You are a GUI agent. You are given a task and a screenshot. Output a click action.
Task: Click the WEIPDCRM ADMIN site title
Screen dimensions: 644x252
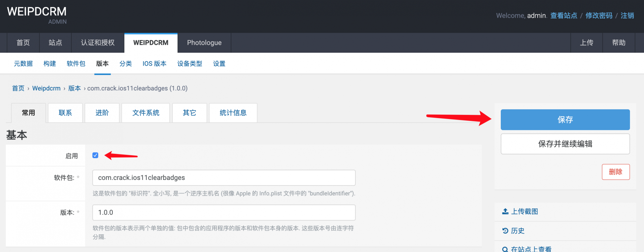click(37, 15)
